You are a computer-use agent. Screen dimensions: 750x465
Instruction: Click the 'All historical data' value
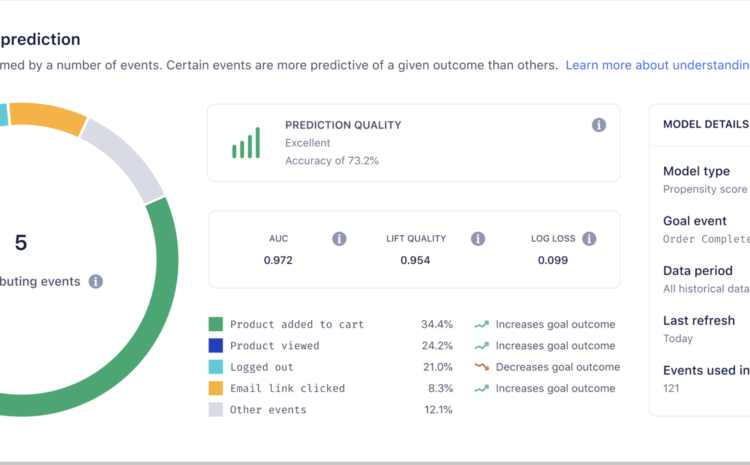click(706, 289)
